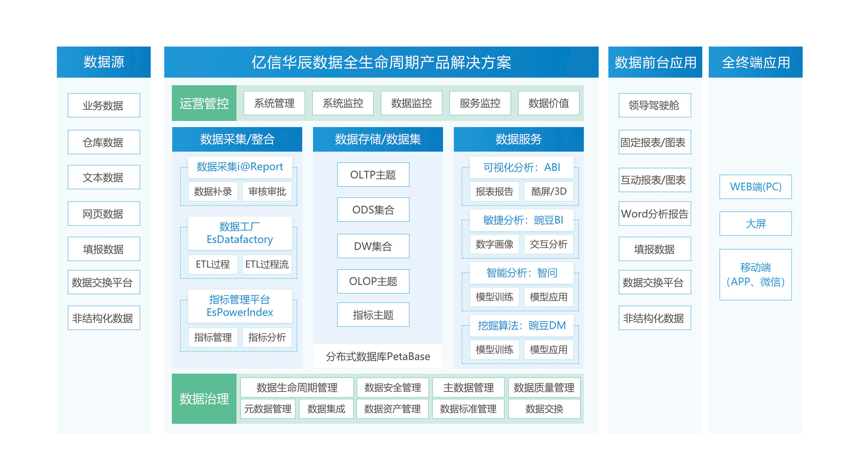
Task: Click the 数据交换 box in 数据治理
Action: [544, 409]
